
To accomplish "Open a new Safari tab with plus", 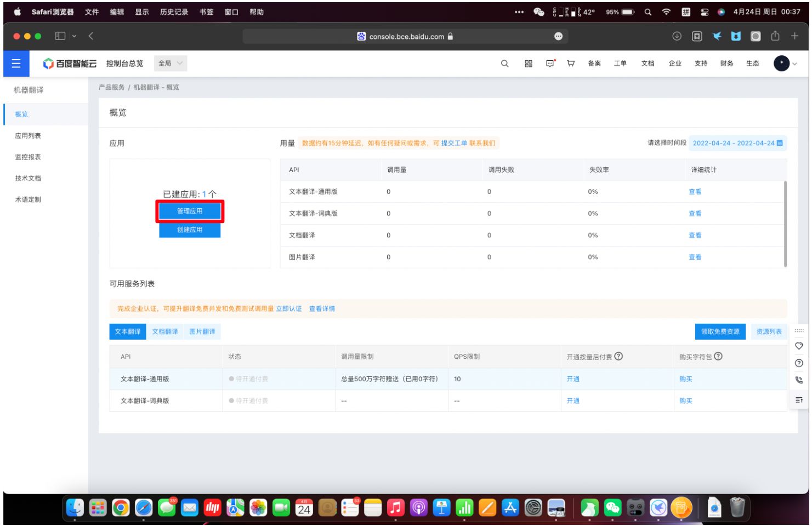I will coord(794,36).
